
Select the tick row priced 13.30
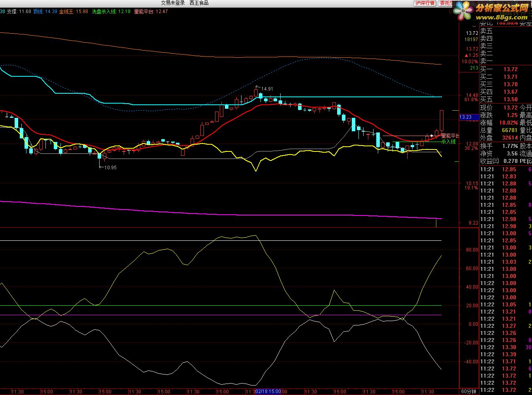(x=506, y=347)
